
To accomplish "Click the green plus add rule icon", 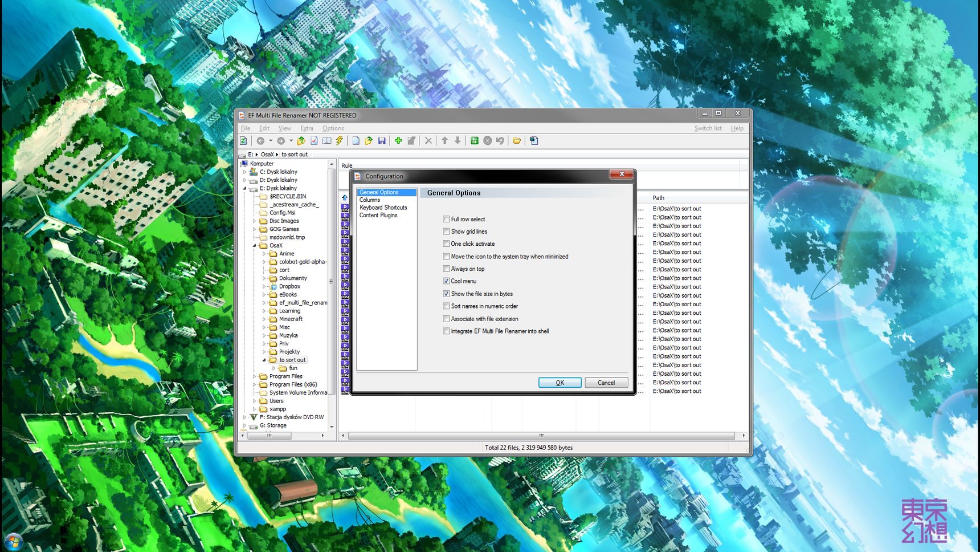I will (398, 141).
